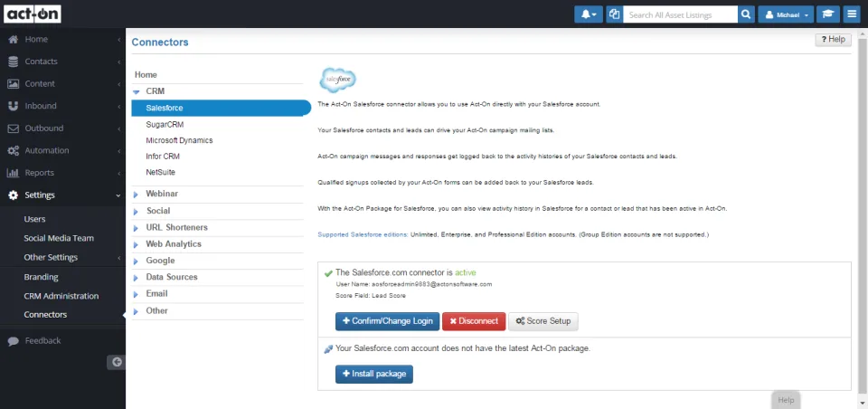The height and width of the screenshot is (409, 868).
Task: Click the Salesforce cloud logo
Action: point(337,80)
